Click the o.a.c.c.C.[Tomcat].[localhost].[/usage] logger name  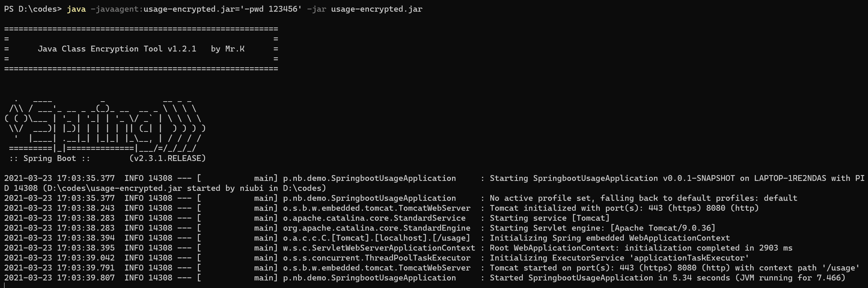[x=376, y=238]
